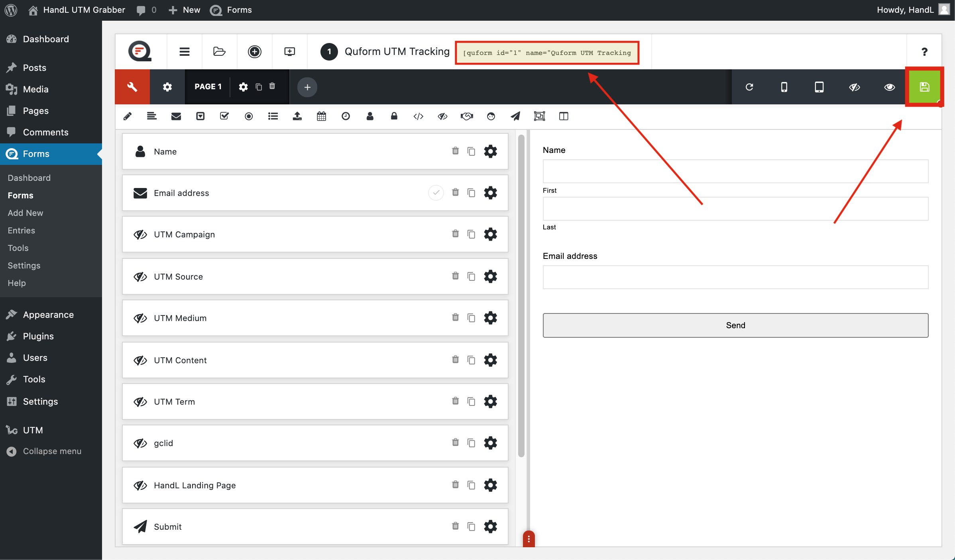The height and width of the screenshot is (560, 955).
Task: Click the WordPress logo menu
Action: 11,10
